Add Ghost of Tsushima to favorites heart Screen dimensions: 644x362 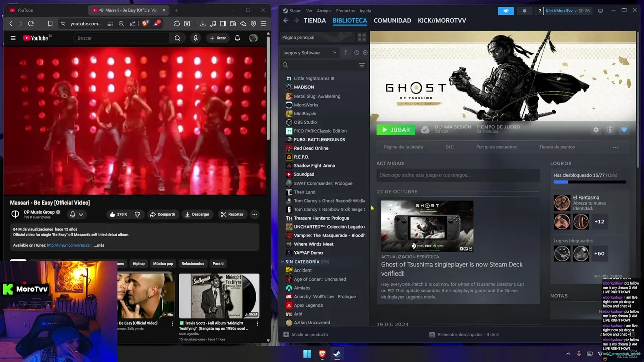[x=624, y=130]
